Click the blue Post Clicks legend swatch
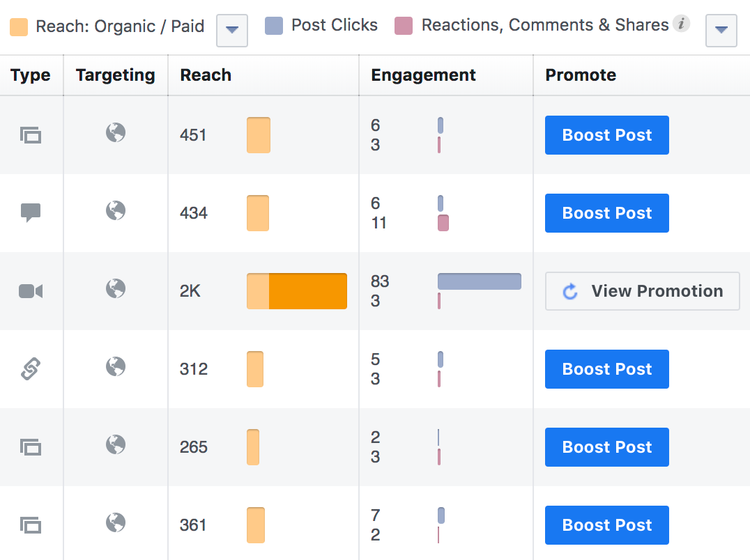The image size is (750, 560). click(x=274, y=26)
